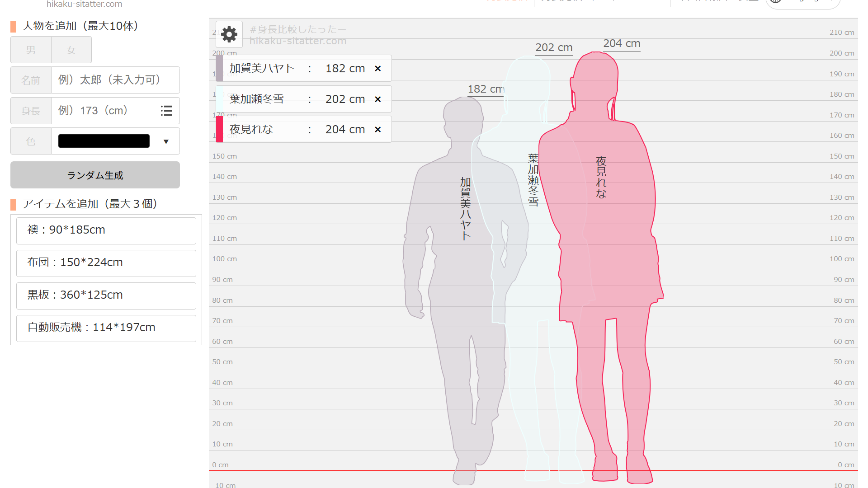Focus the name input field

click(x=115, y=80)
